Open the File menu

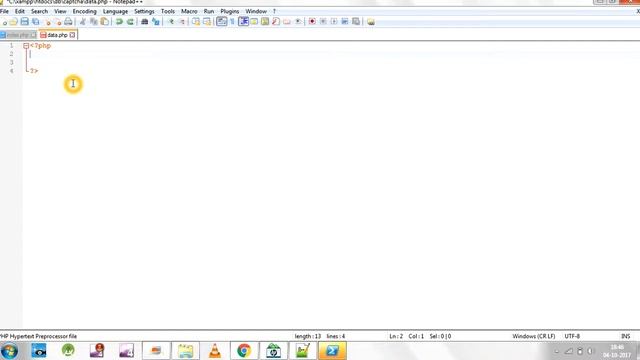click(4, 11)
